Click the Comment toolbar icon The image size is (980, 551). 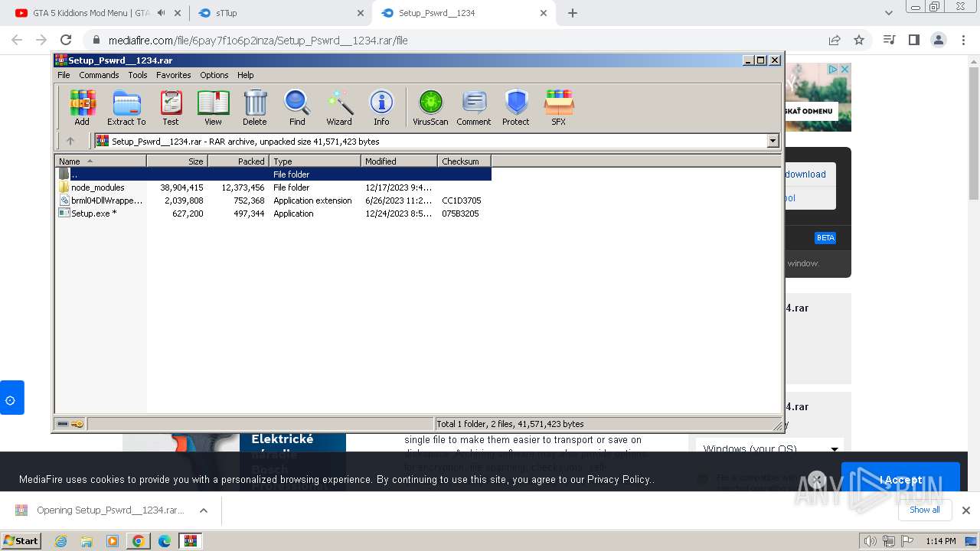tap(474, 107)
